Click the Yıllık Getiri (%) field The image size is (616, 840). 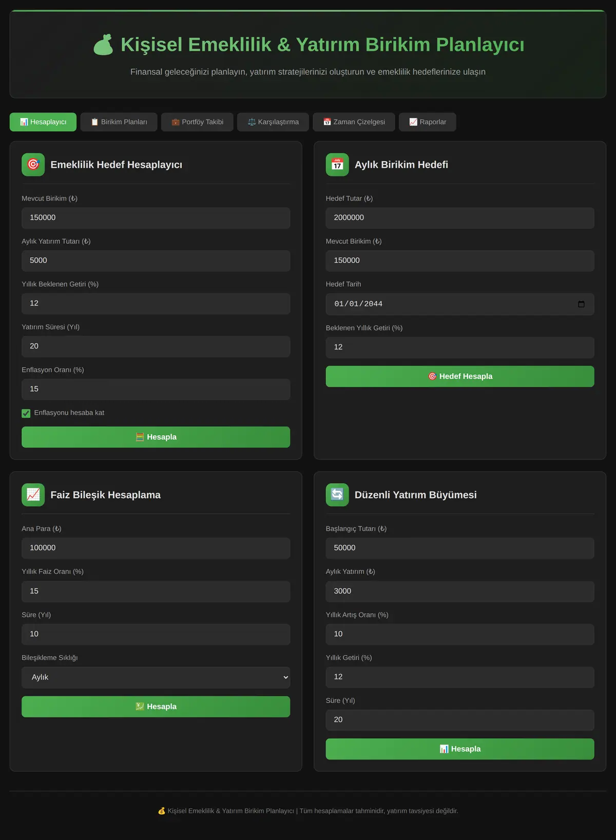pos(460,677)
